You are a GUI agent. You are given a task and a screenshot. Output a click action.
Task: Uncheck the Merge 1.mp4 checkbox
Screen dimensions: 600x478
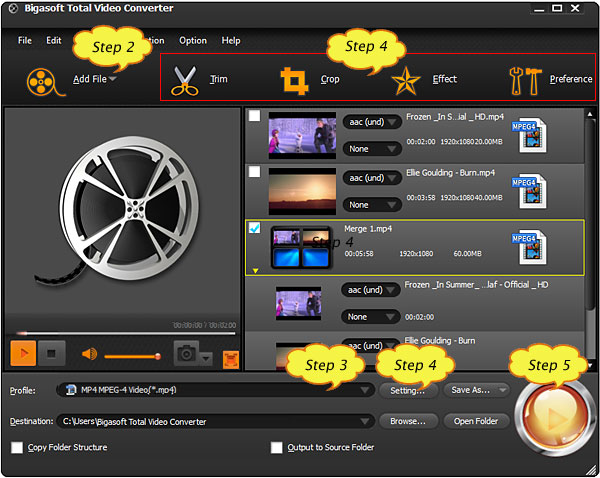[254, 228]
